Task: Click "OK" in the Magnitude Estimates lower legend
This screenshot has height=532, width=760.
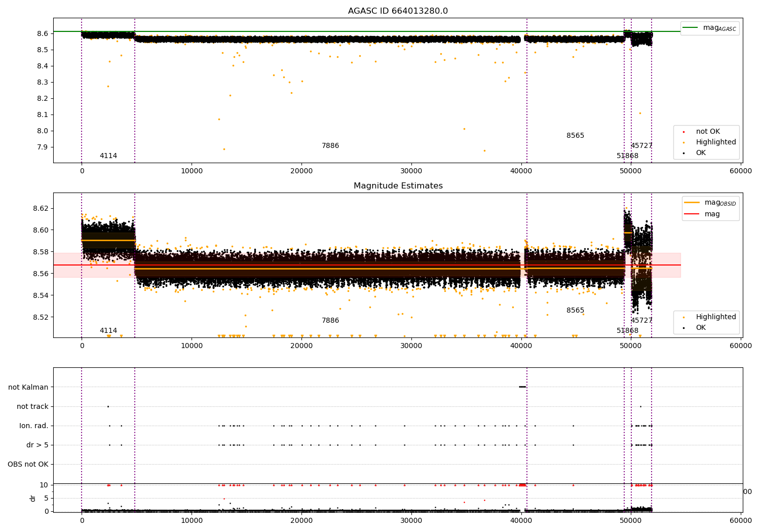Action: click(x=701, y=327)
